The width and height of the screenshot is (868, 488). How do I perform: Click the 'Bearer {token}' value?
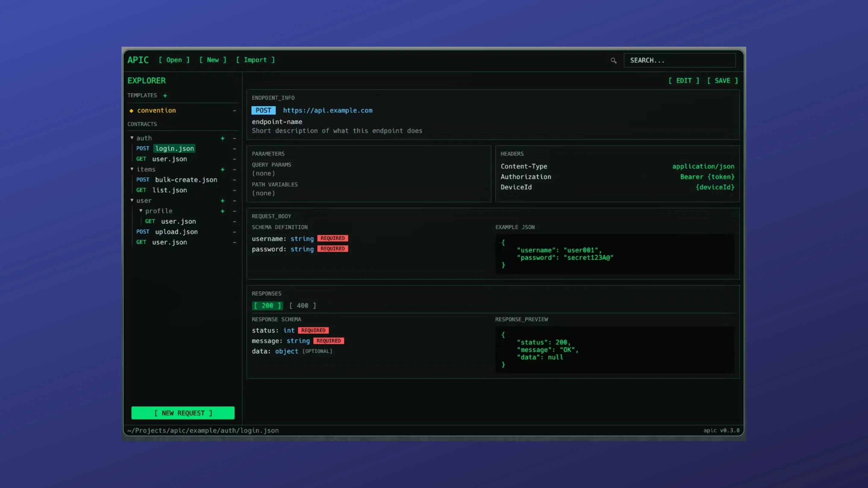tap(707, 177)
